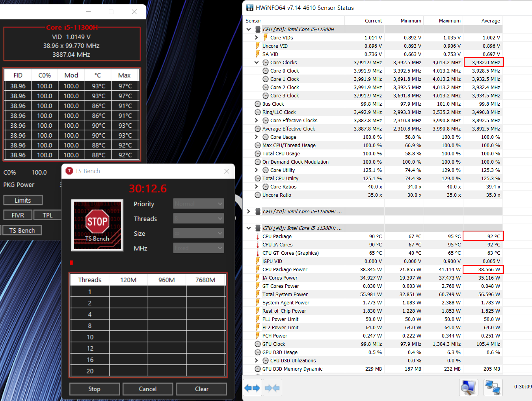Open the Priority dropdown in TS Bench
532x401 pixels.
(199, 204)
